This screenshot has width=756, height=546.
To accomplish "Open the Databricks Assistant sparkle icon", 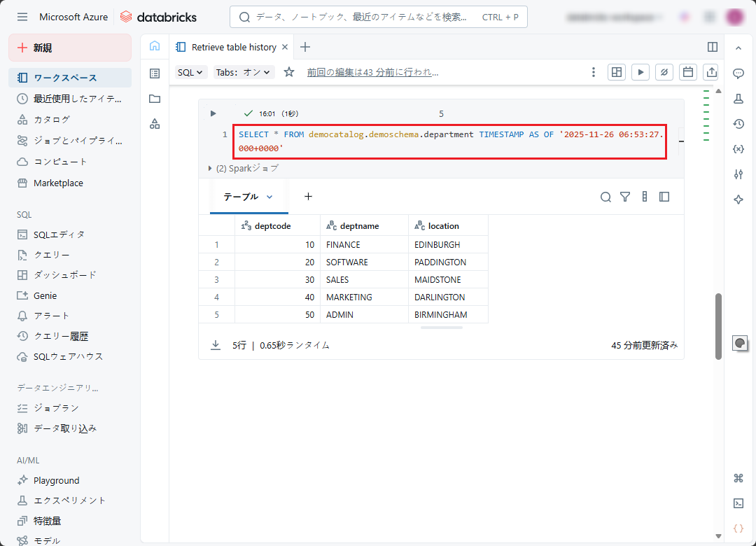I will (738, 199).
